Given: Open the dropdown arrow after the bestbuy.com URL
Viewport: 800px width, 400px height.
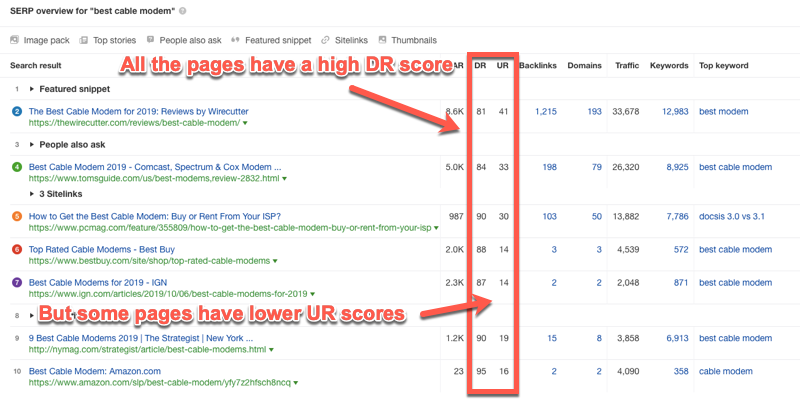Looking at the screenshot, I should point(276,261).
